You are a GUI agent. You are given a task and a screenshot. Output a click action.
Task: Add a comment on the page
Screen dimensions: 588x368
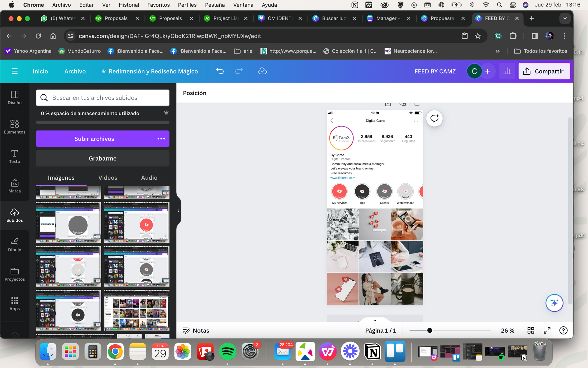(434, 119)
